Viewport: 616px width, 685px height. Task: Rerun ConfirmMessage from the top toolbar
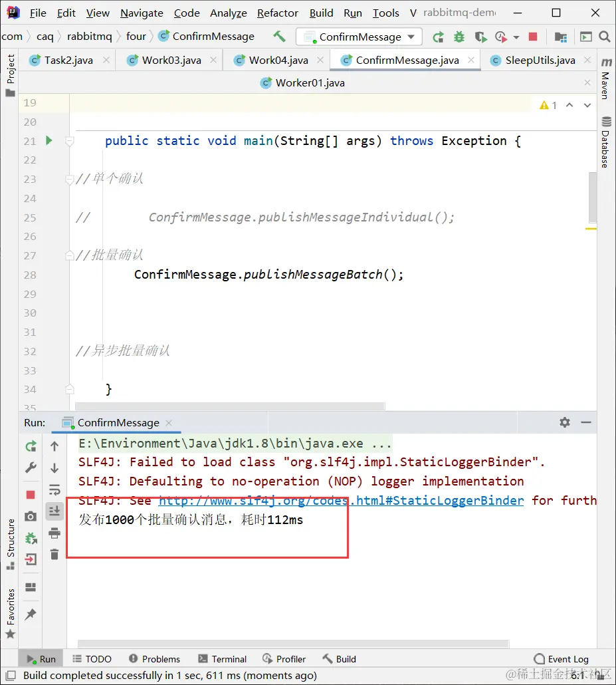438,37
